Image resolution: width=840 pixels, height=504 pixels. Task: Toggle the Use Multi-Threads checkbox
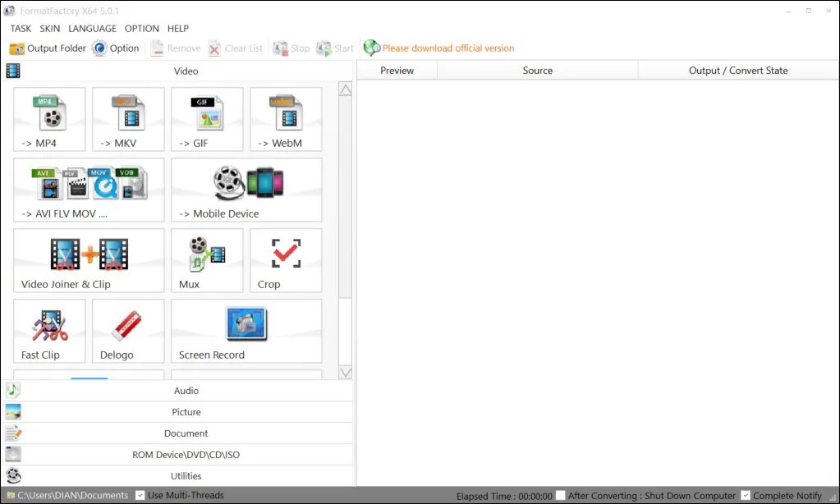[140, 496]
